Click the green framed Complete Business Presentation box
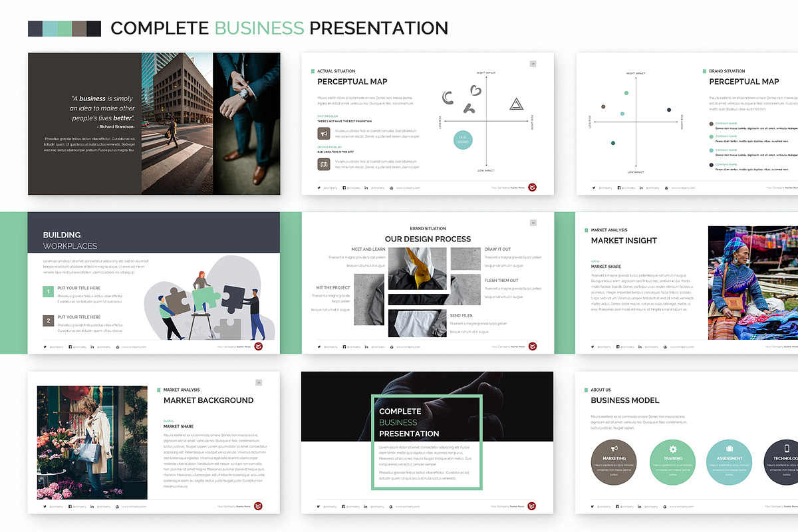The width and height of the screenshot is (798, 532). click(x=426, y=442)
